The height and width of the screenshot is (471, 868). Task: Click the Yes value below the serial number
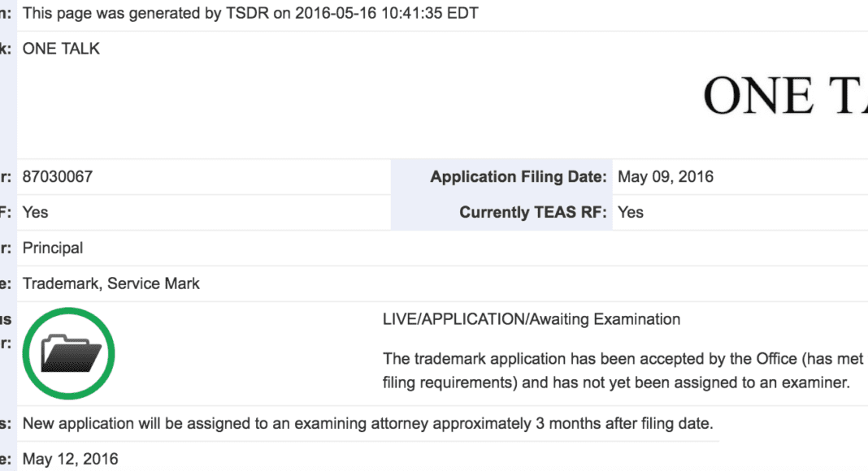click(36, 212)
